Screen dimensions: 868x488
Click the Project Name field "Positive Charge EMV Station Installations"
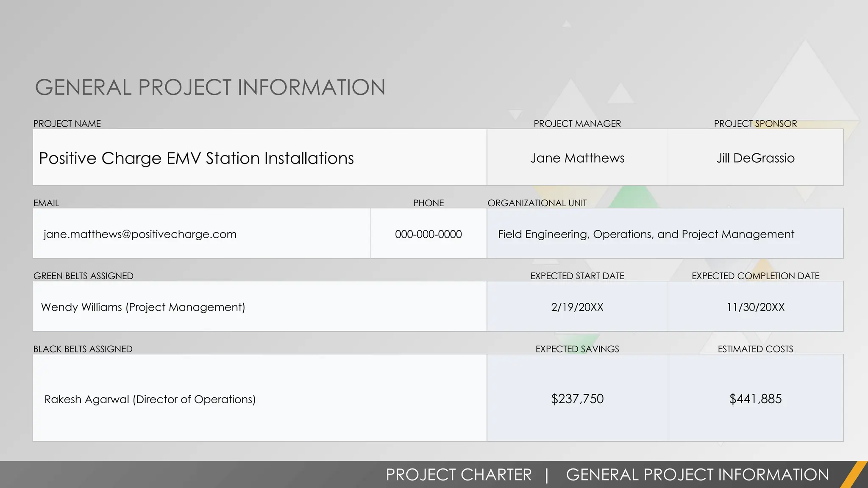coord(196,158)
